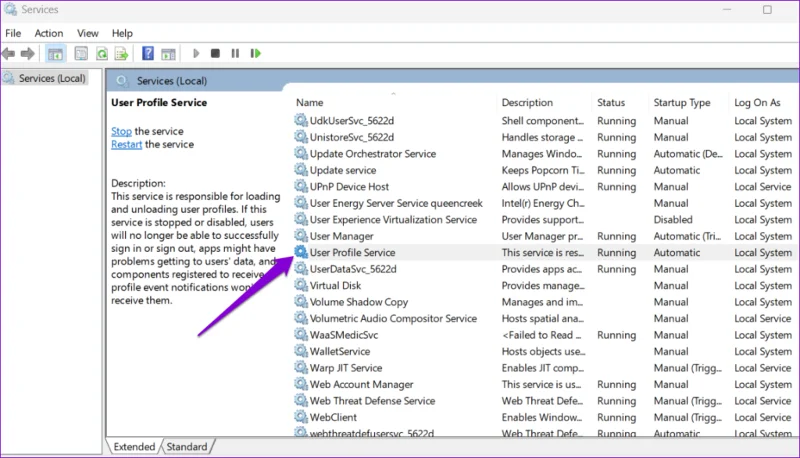800x458 pixels.
Task: Open the Properties toolbar icon
Action: 81,54
